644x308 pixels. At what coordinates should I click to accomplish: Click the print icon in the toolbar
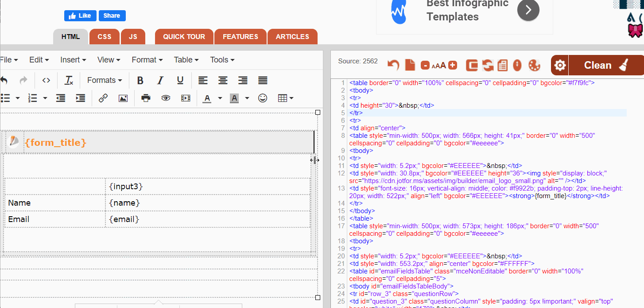pyautogui.click(x=146, y=98)
